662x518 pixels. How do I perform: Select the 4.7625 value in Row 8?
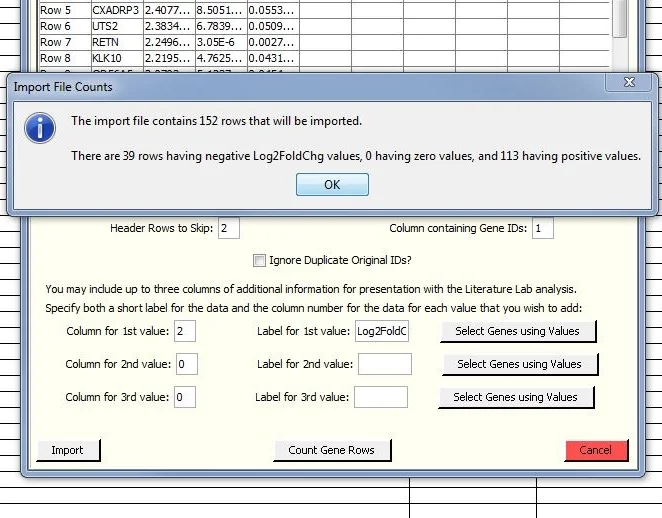click(x=221, y=58)
